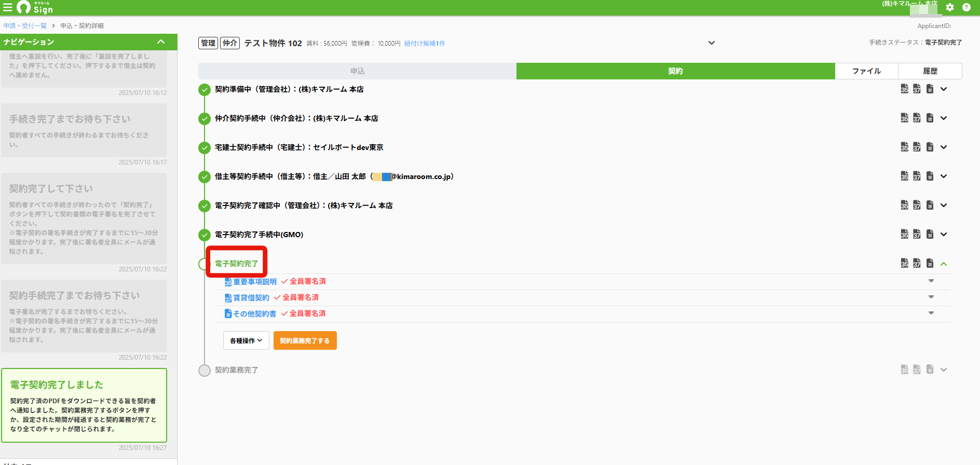Open the 紐付け候補1件 link
Image resolution: width=980 pixels, height=465 pixels.
pyautogui.click(x=425, y=44)
